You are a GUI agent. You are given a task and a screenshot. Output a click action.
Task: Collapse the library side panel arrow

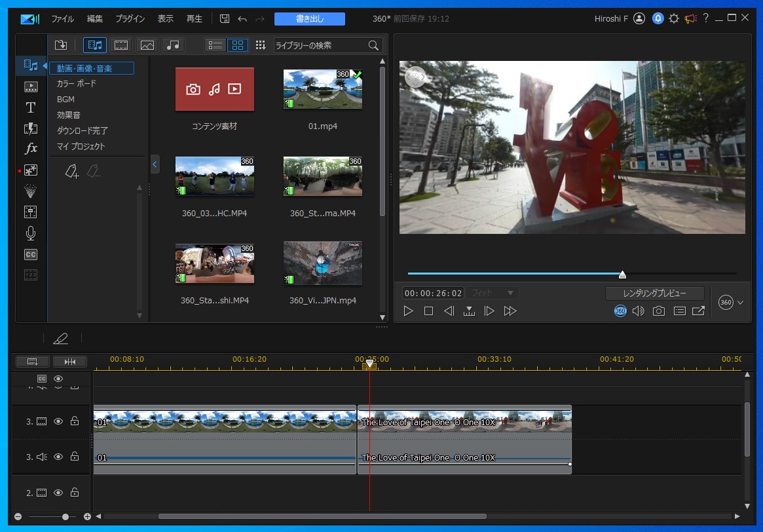pos(155,164)
